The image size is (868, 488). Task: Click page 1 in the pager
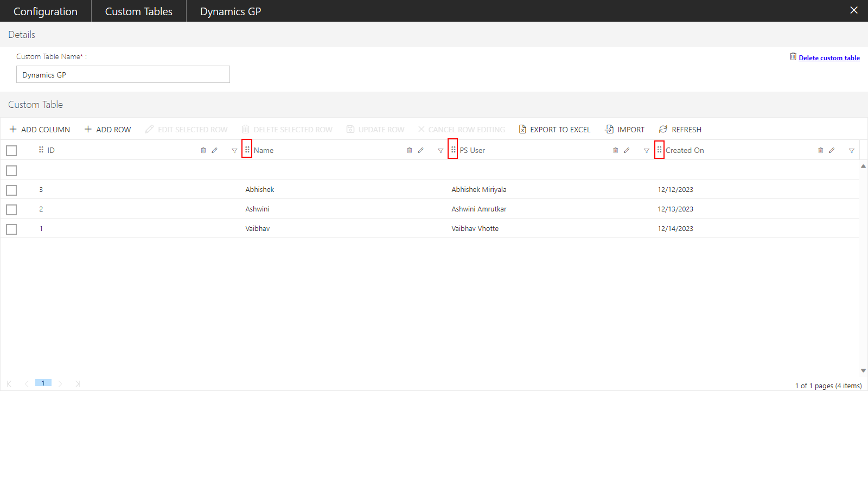click(43, 383)
